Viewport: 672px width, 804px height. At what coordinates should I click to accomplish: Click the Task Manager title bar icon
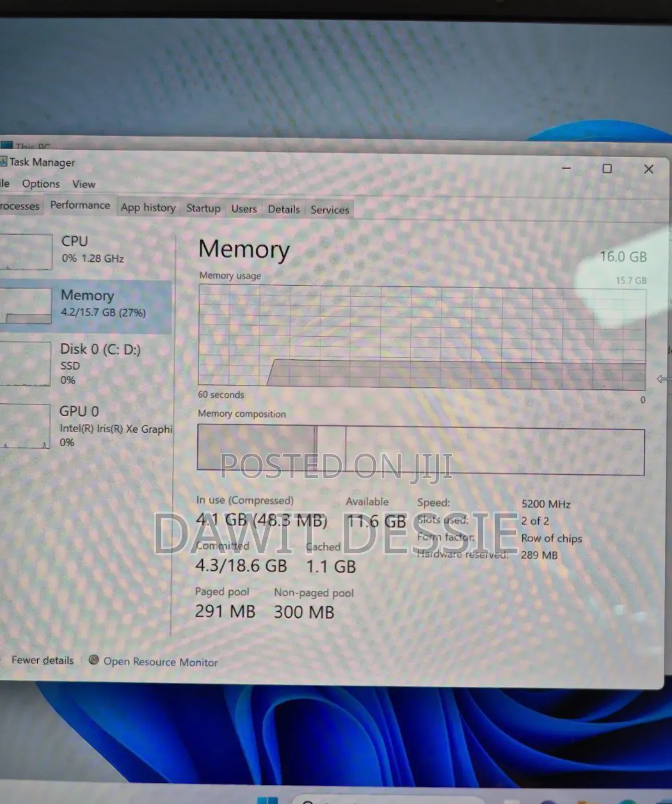click(x=3, y=162)
